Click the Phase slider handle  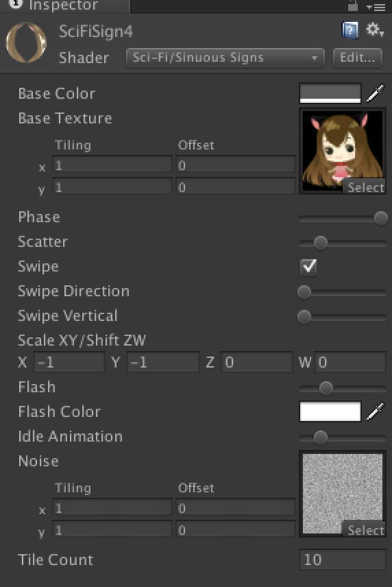pos(381,218)
